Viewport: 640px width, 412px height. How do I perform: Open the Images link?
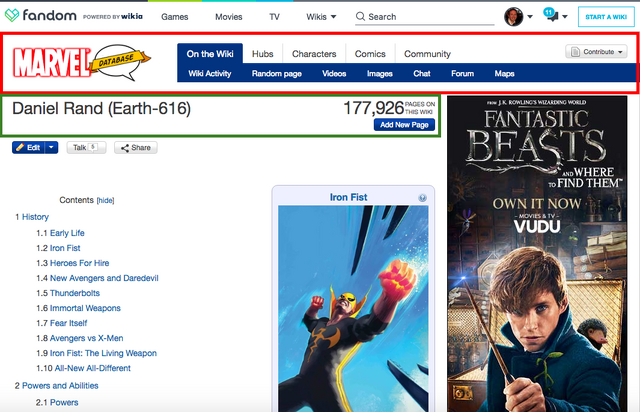coord(380,73)
